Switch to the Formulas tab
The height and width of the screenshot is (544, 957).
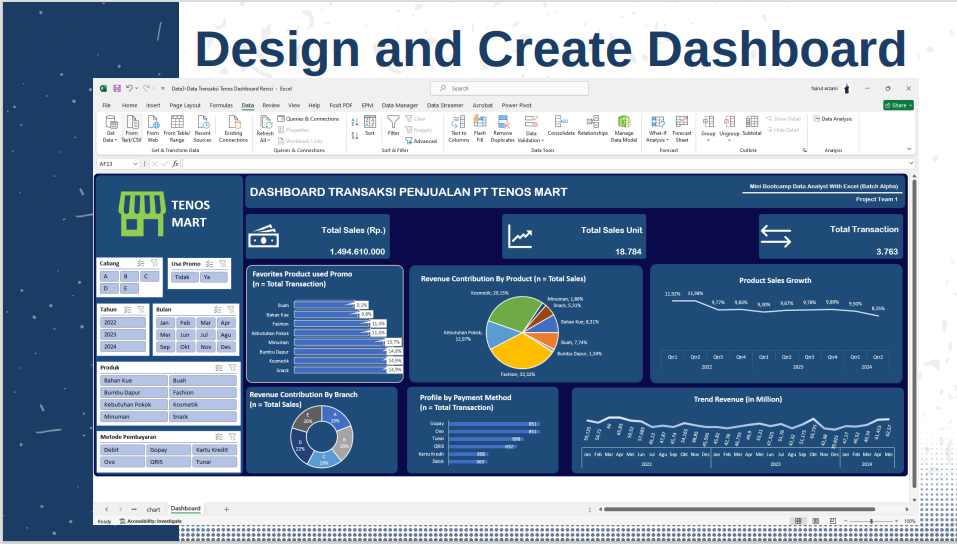click(221, 105)
